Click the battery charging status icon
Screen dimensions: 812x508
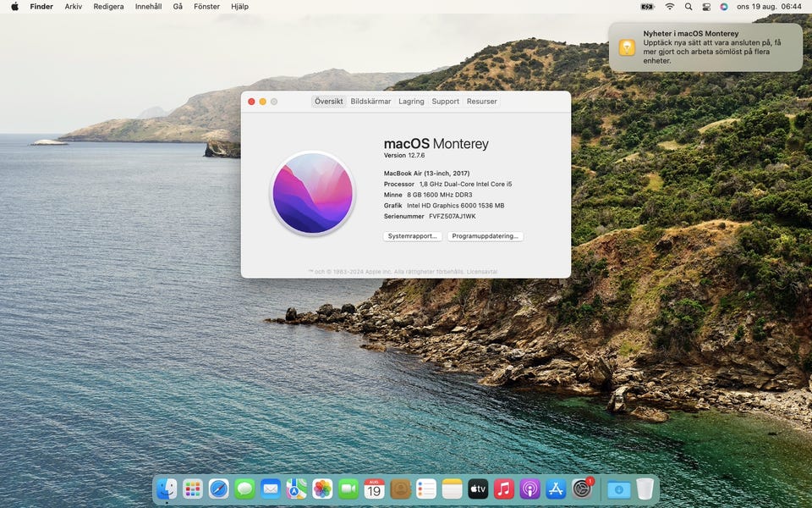[647, 7]
